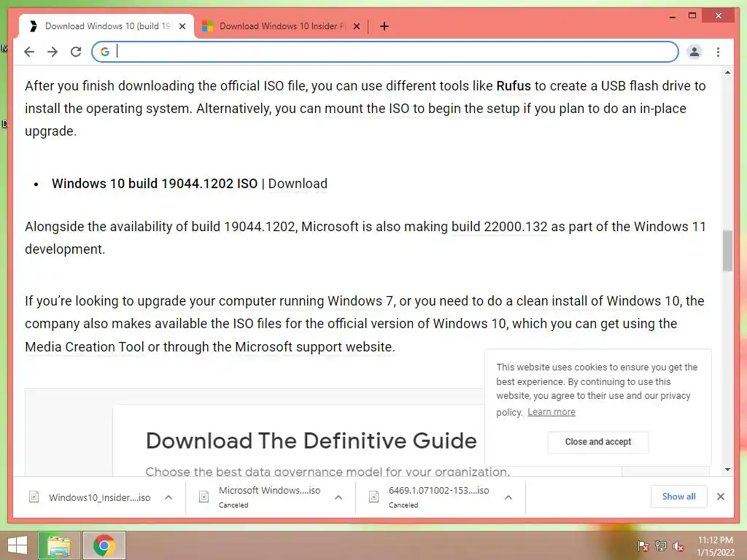Click the 6469.1.071002-153....iso canceled download
Screen dimensions: 747x560
tap(438, 497)
